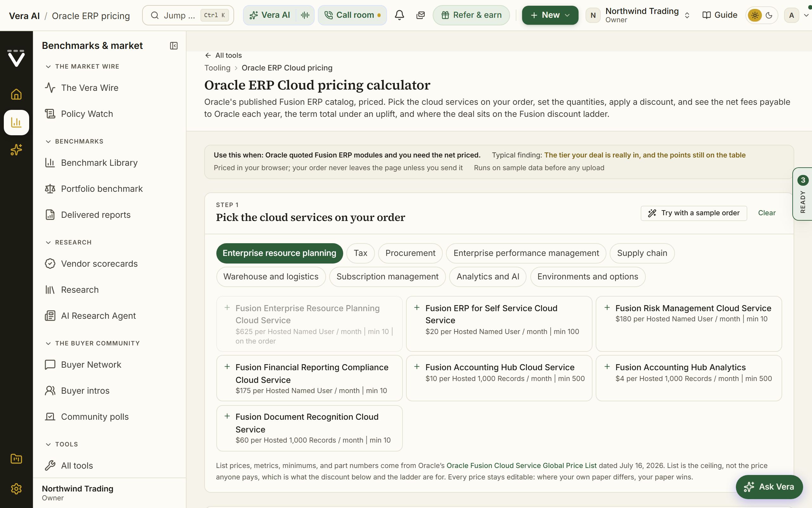Click the Northwind Trading N avatar
812x508 pixels.
tap(593, 15)
